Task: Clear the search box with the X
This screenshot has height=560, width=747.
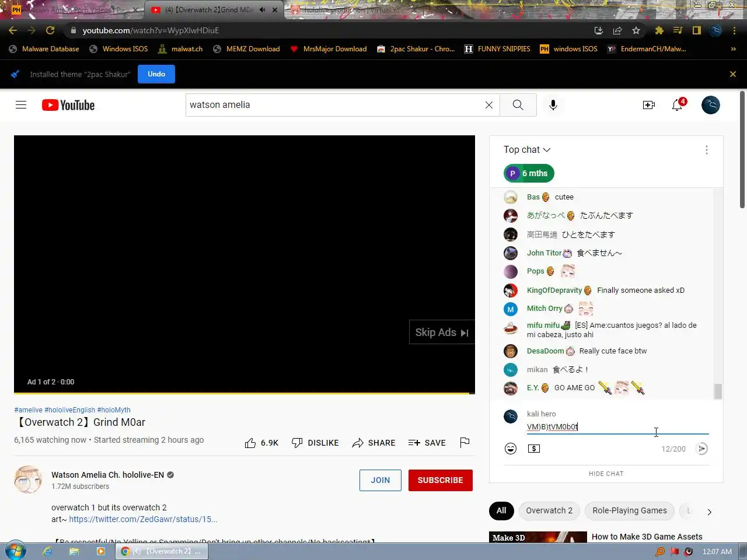Action: 489,105
